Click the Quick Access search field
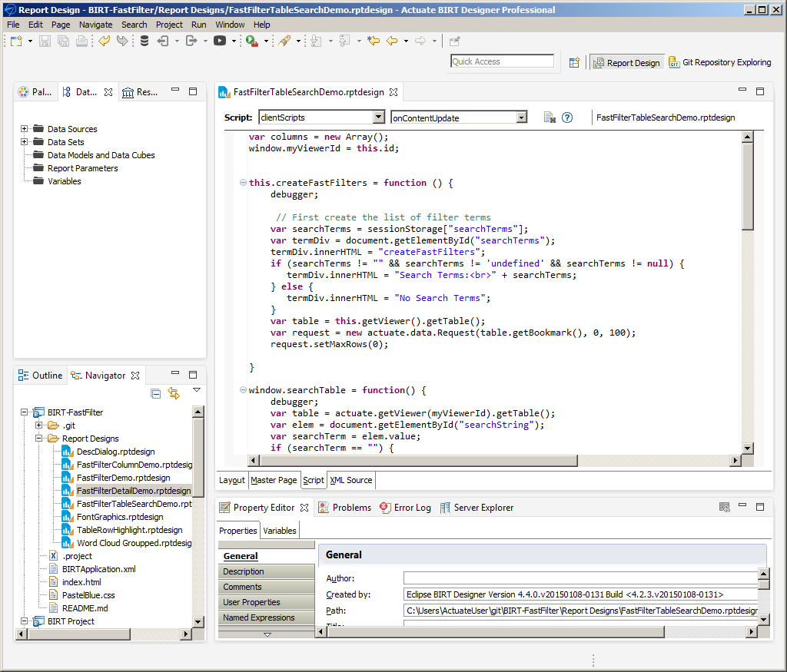Screen dimensions: 787x672 502,61
